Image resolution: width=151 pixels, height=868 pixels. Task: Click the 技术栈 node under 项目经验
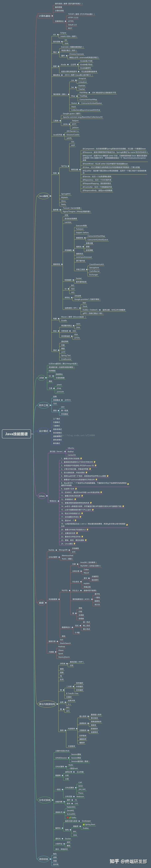56,864
